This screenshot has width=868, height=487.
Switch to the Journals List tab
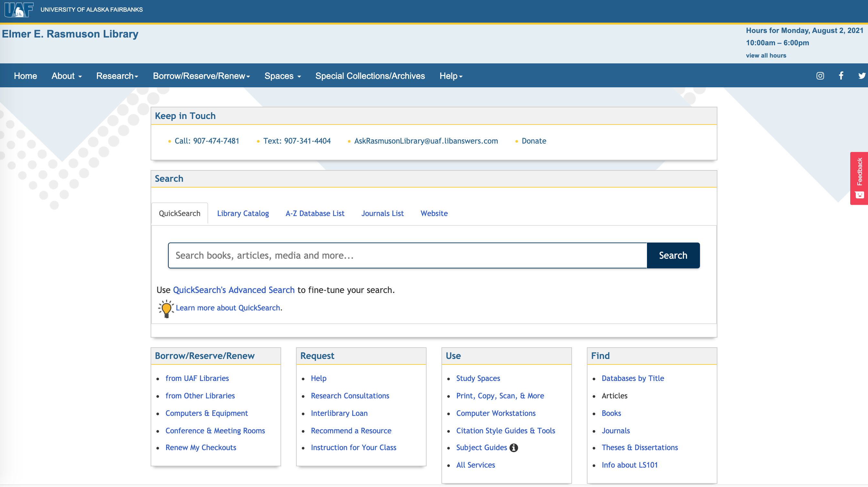[382, 213]
